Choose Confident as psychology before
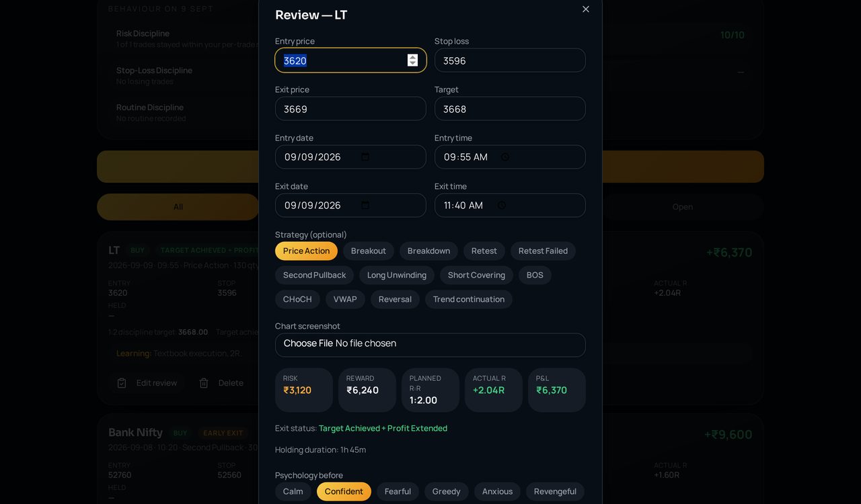This screenshot has height=504, width=861. [344, 491]
